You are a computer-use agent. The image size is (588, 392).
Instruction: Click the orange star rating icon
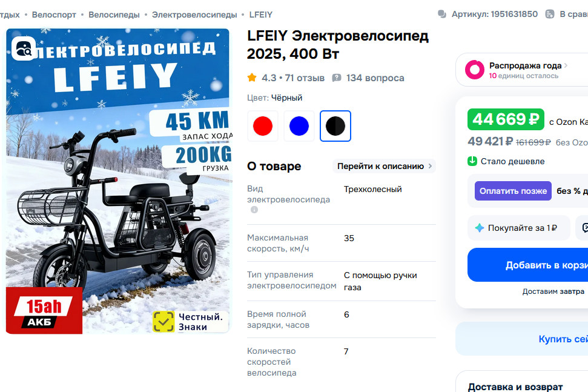pyautogui.click(x=252, y=78)
